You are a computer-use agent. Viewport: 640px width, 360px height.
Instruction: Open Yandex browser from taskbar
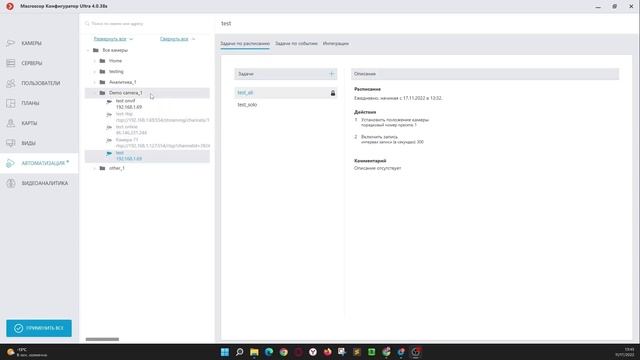point(313,352)
